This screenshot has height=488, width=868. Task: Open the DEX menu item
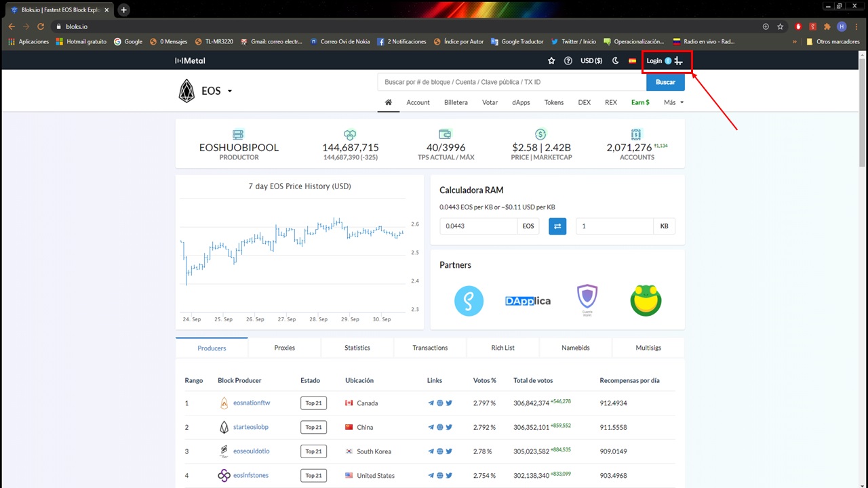tap(584, 102)
